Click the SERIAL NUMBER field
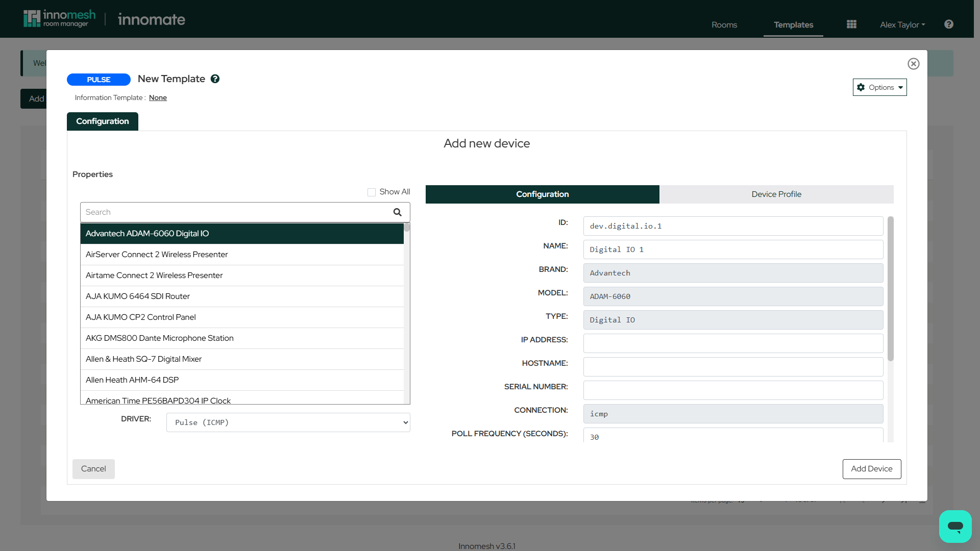The width and height of the screenshot is (980, 551). [x=733, y=390]
